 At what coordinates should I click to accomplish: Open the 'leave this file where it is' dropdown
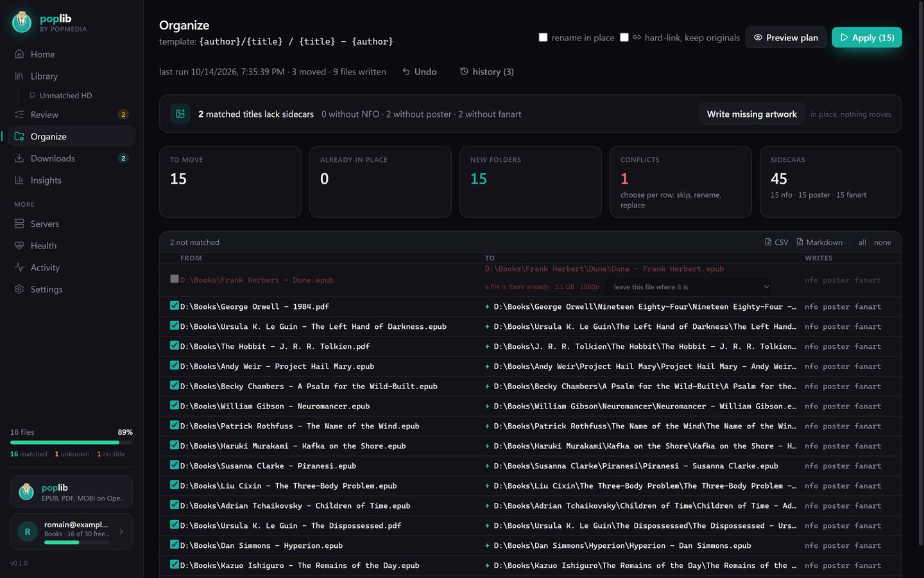coord(690,286)
